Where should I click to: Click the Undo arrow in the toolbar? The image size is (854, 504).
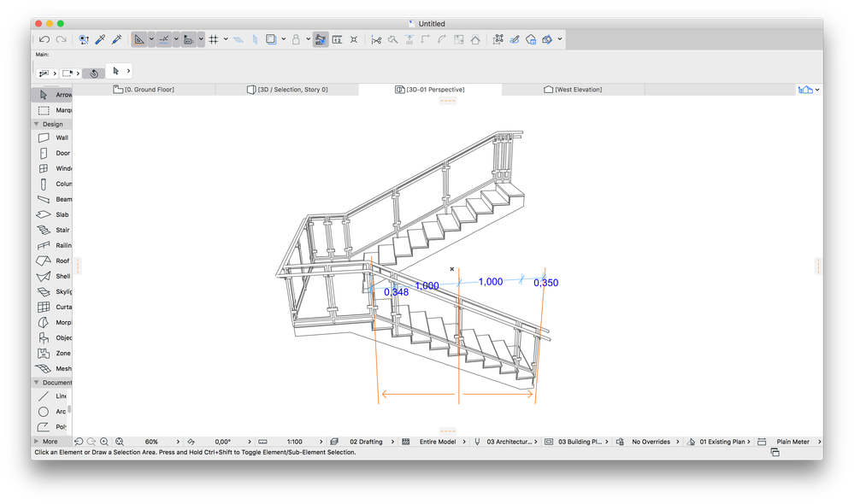44,39
